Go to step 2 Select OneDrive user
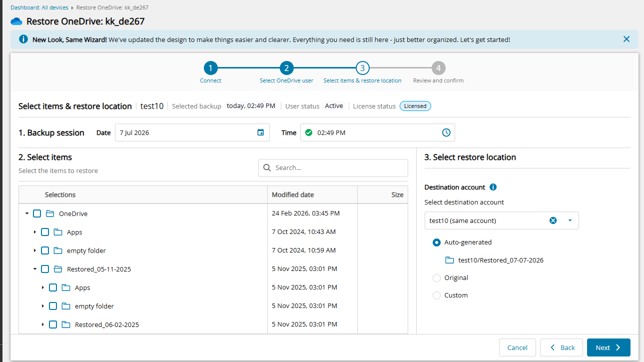644x362 pixels. (286, 68)
